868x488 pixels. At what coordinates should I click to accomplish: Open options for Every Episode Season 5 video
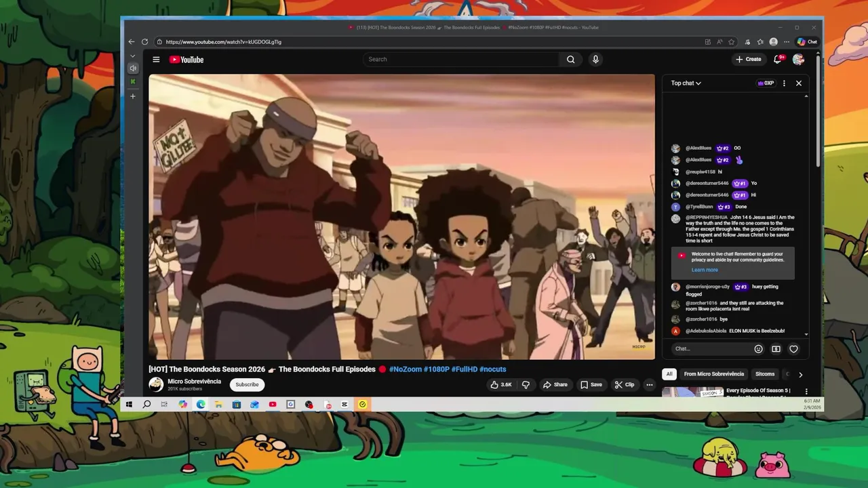click(806, 392)
